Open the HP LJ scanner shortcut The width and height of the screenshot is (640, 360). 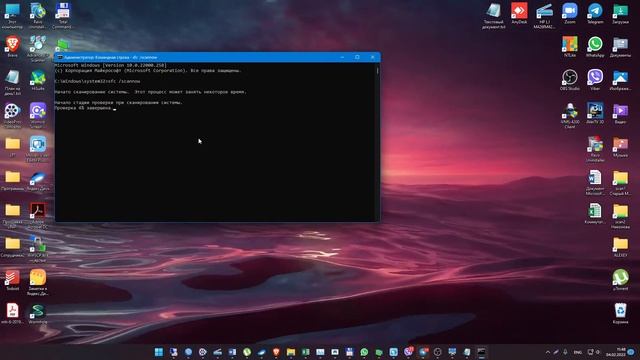coord(544,16)
